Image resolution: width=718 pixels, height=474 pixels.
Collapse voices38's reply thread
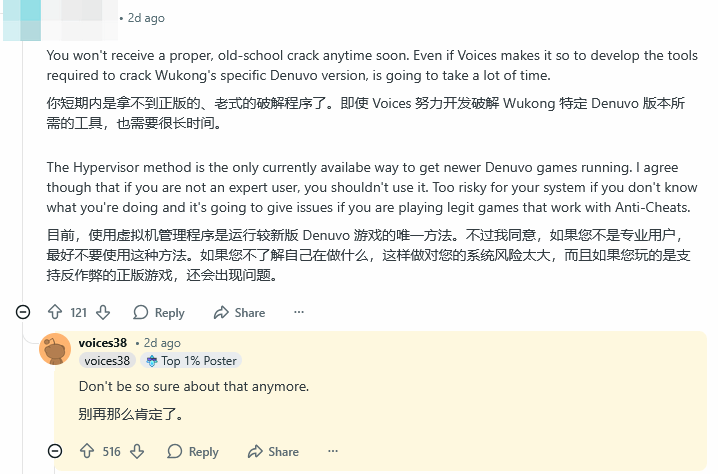coord(55,451)
